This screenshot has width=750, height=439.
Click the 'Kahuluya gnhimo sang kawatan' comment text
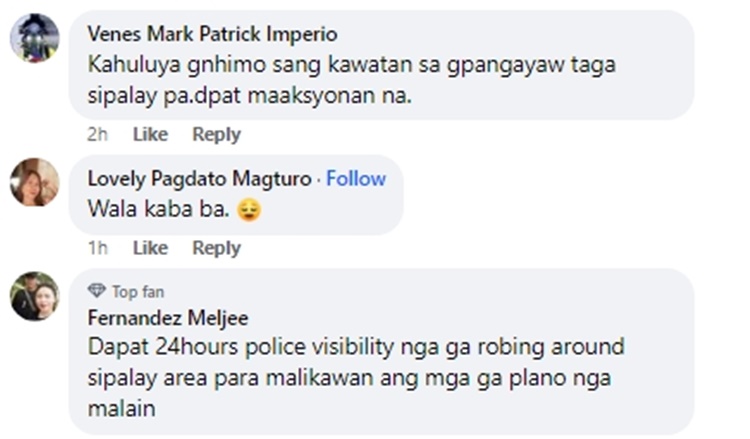[351, 80]
